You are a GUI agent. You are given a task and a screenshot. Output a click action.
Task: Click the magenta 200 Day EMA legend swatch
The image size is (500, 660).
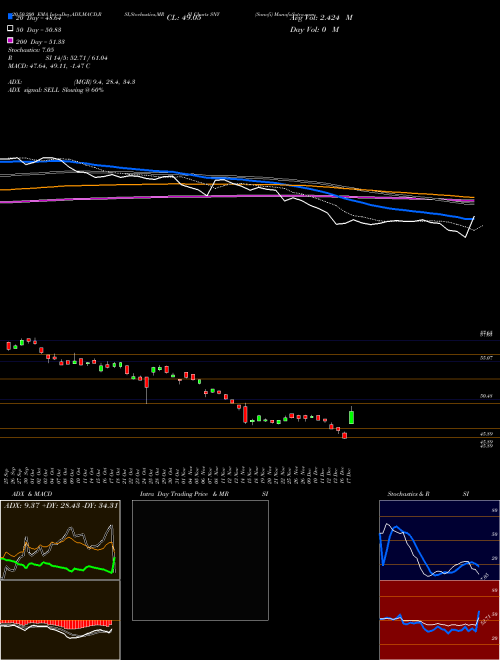(x=10, y=40)
